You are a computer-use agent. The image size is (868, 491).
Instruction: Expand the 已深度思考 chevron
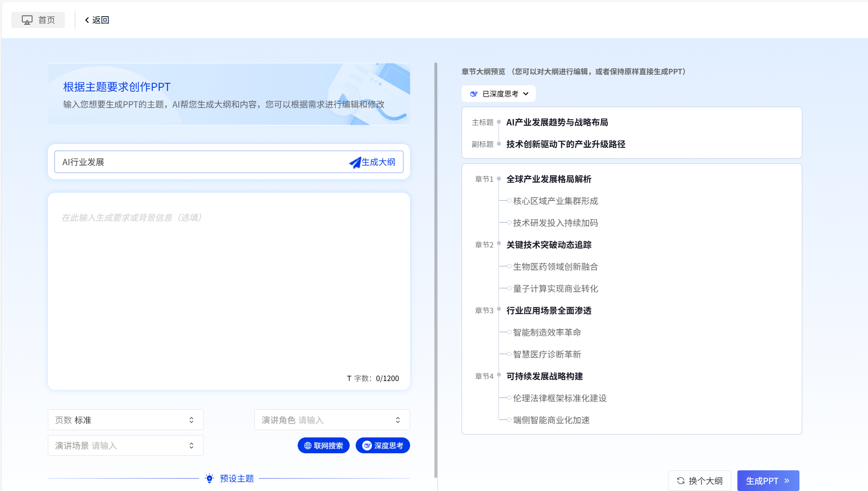point(526,93)
